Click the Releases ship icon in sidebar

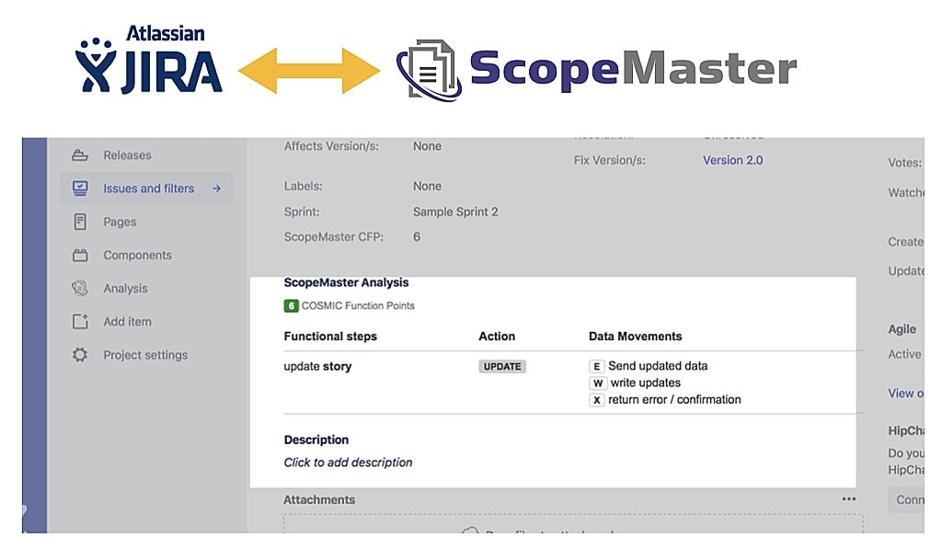(x=80, y=155)
